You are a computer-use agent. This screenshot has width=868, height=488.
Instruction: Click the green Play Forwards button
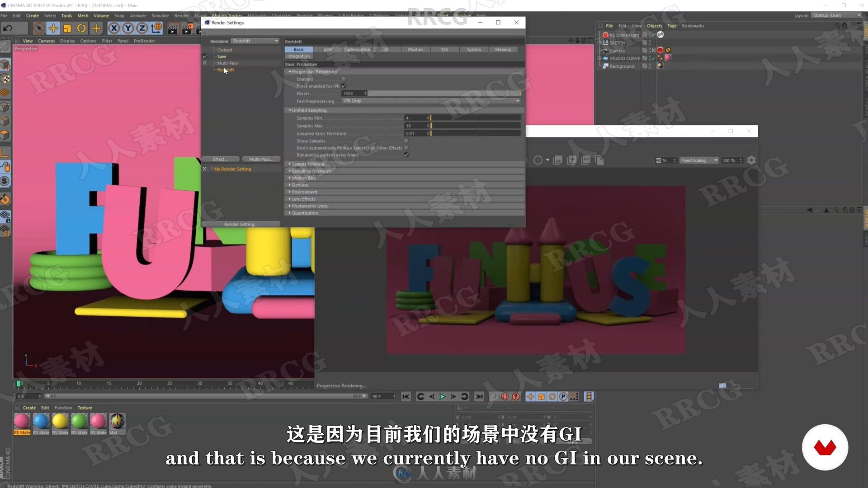tap(442, 397)
